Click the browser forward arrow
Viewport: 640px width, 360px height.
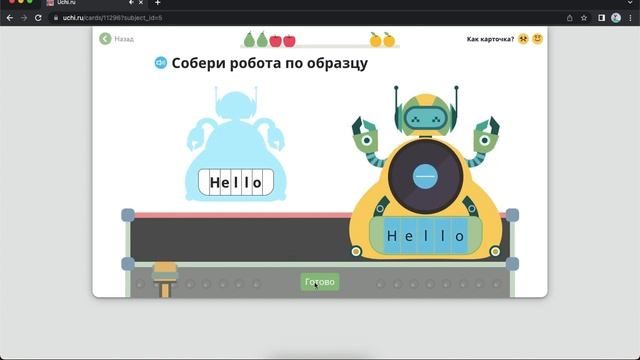point(24,18)
